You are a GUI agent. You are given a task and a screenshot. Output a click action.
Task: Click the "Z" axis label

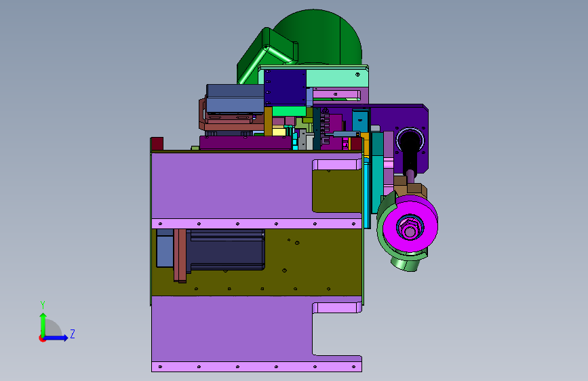click(73, 334)
